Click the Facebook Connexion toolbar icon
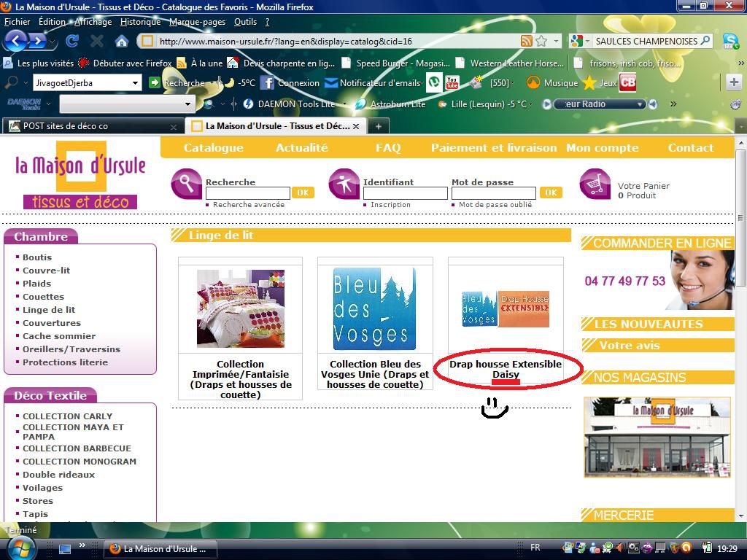The image size is (747, 560). (x=267, y=83)
